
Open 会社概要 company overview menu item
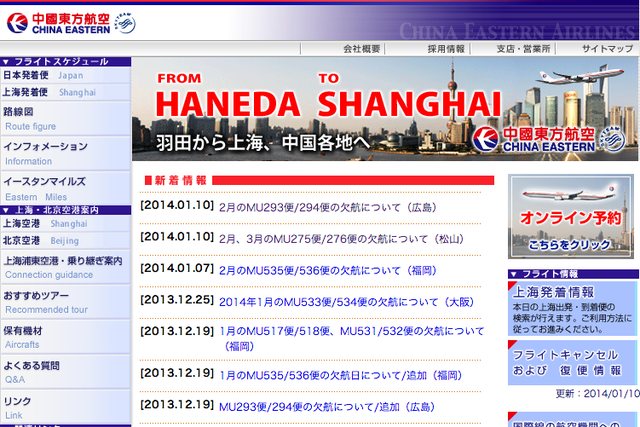pyautogui.click(x=362, y=49)
